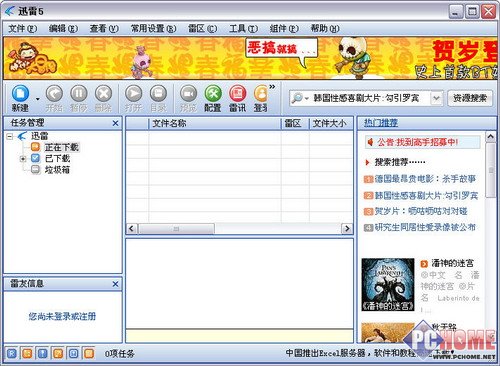Sort by 文件名称 column header
This screenshot has width=500, height=366.
(215, 124)
